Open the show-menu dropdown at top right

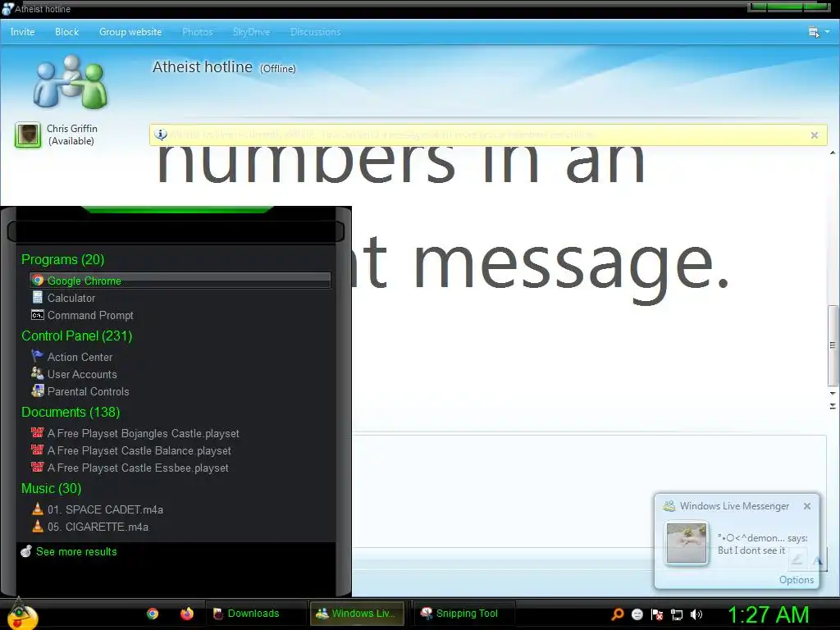[819, 32]
